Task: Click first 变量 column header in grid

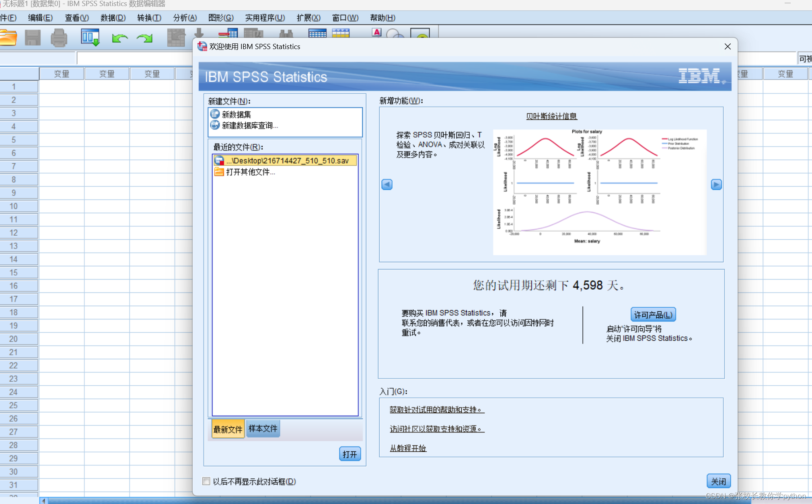Action: coord(62,74)
